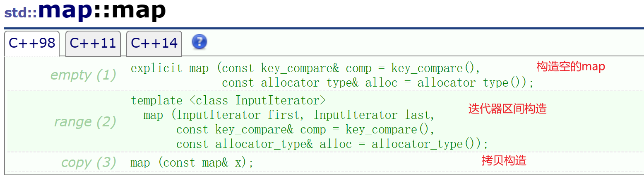Click the range constructor's allocator_type alloc line

click(332, 144)
